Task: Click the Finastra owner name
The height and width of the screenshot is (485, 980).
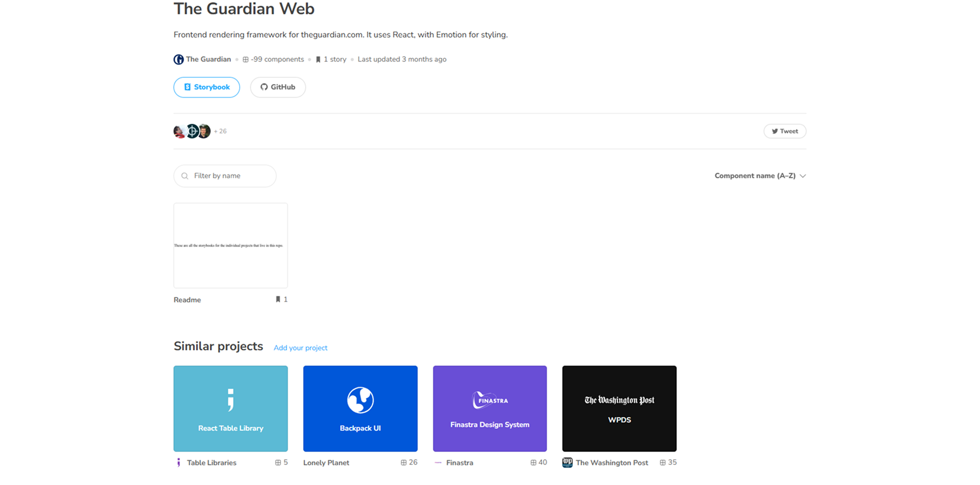Action: click(x=460, y=463)
